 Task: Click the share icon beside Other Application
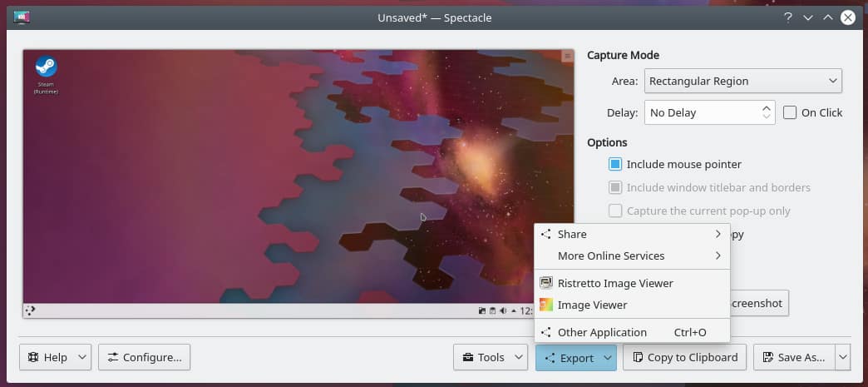(545, 333)
